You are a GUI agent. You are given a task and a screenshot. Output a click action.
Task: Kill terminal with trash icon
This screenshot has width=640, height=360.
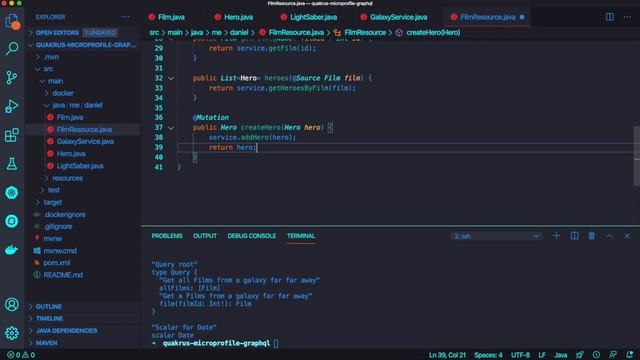(591, 236)
